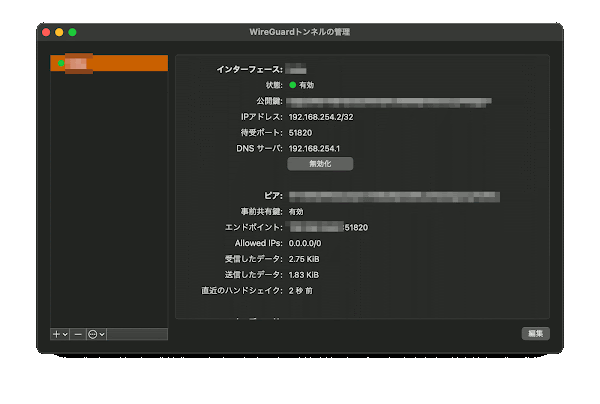Click the add tunnel plus icon
600x404 pixels.
coord(56,334)
